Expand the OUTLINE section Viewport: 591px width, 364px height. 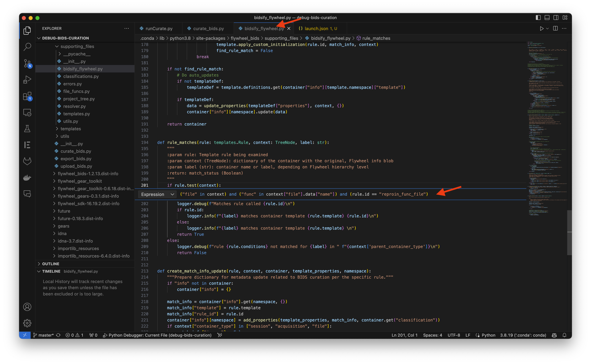[39, 264]
